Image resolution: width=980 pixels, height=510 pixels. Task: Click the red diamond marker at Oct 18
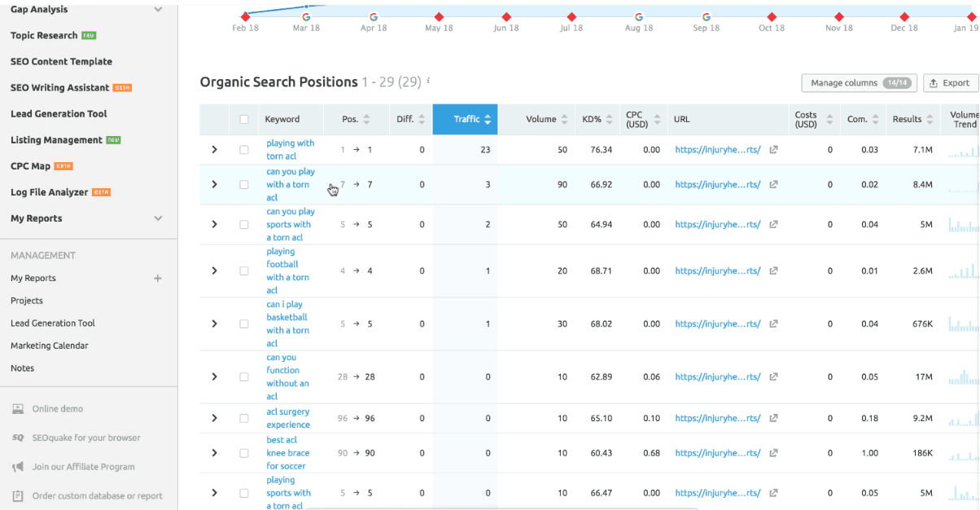pyautogui.click(x=771, y=16)
